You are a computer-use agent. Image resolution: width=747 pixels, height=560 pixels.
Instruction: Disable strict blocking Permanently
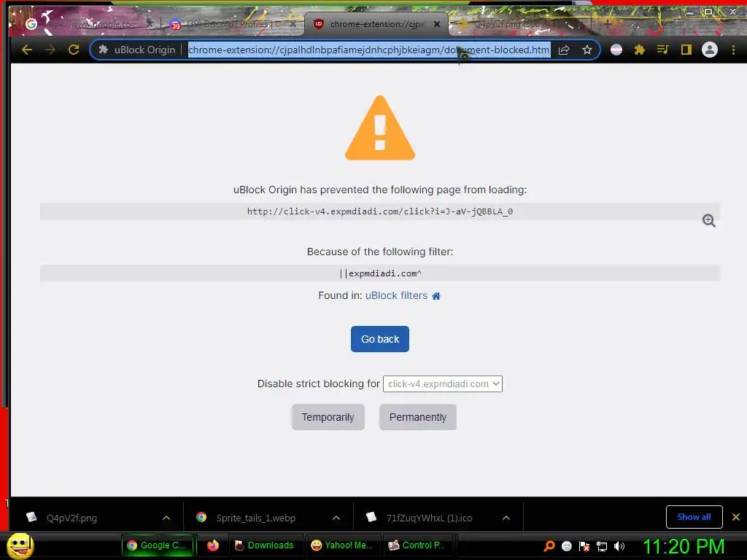pos(418,417)
